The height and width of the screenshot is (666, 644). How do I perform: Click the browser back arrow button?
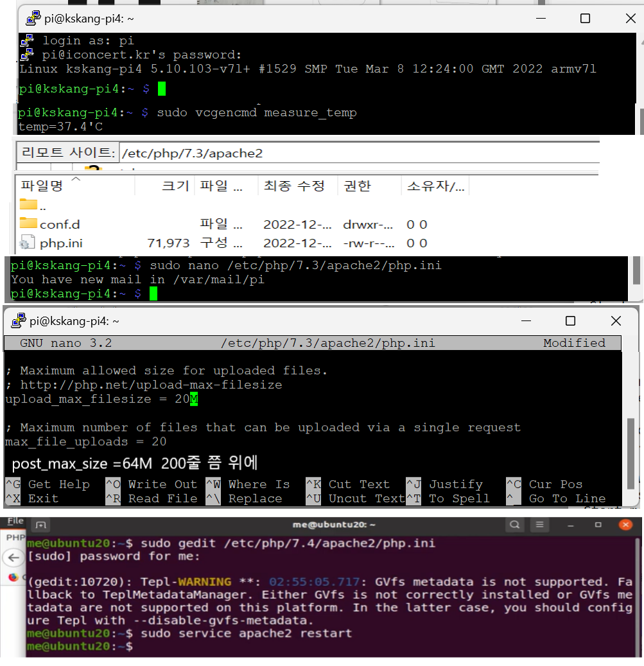point(13,556)
